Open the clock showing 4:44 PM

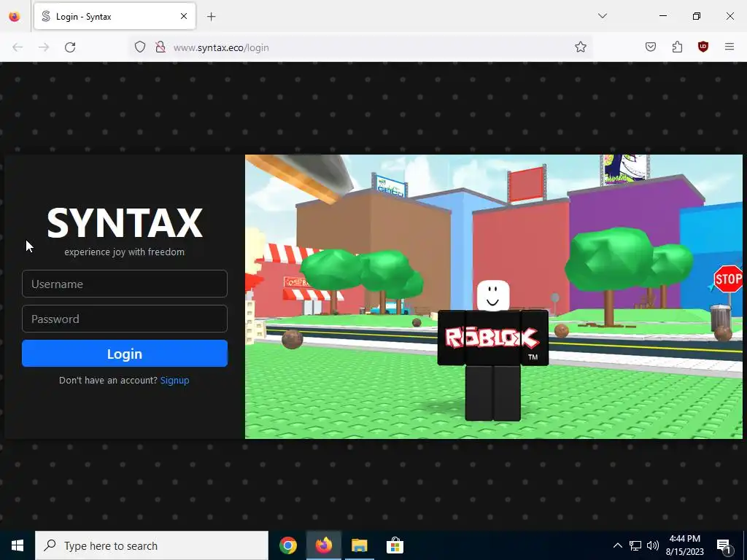[684, 545]
